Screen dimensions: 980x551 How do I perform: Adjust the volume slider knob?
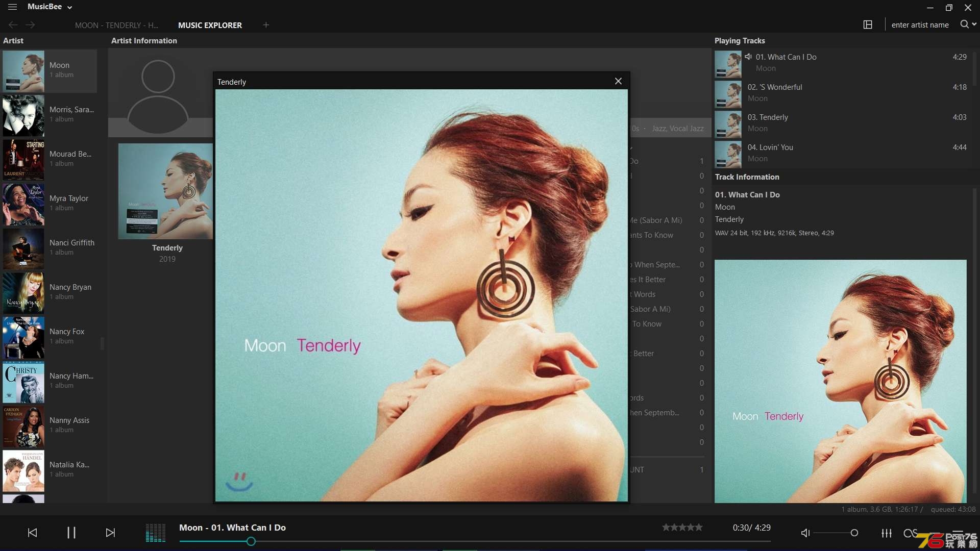coord(854,533)
